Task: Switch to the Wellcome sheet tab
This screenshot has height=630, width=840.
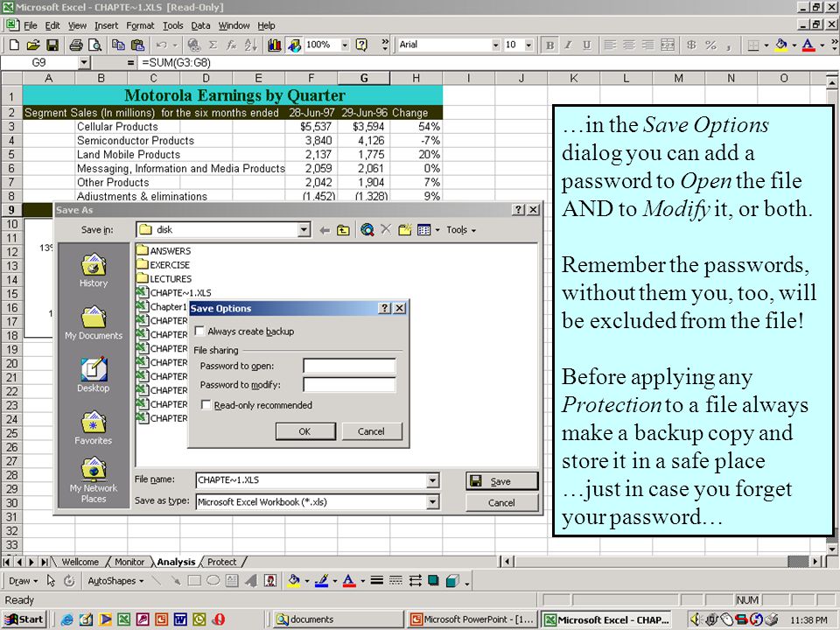Action: pyautogui.click(x=80, y=562)
